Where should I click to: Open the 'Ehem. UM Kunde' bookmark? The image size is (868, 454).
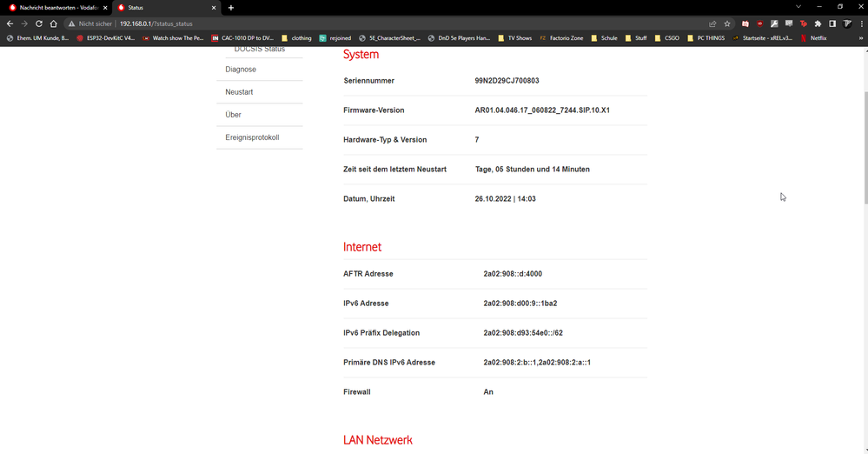pos(37,38)
